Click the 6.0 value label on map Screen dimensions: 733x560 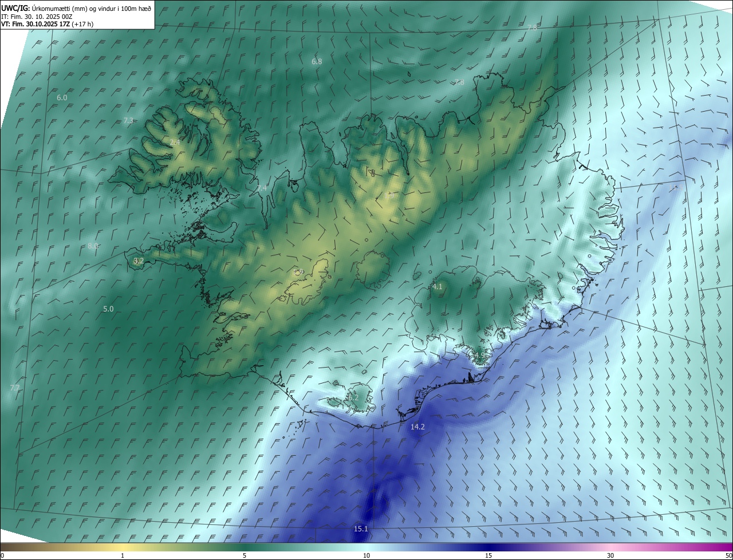pos(62,98)
